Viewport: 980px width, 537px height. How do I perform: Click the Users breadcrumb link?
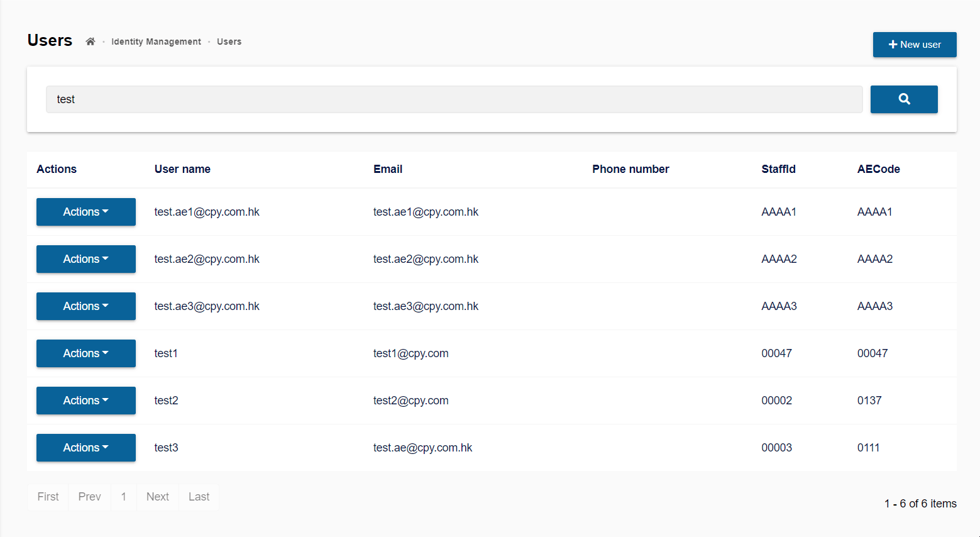coord(229,42)
